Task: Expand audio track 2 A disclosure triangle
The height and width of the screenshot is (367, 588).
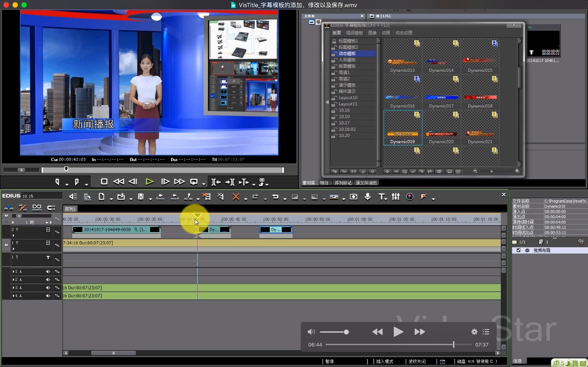Action: coord(13,280)
